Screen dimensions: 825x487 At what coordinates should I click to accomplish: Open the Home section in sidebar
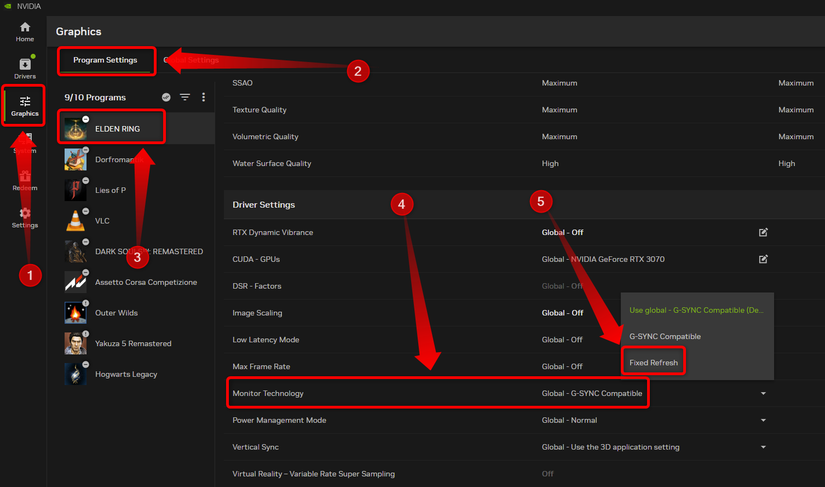25,31
